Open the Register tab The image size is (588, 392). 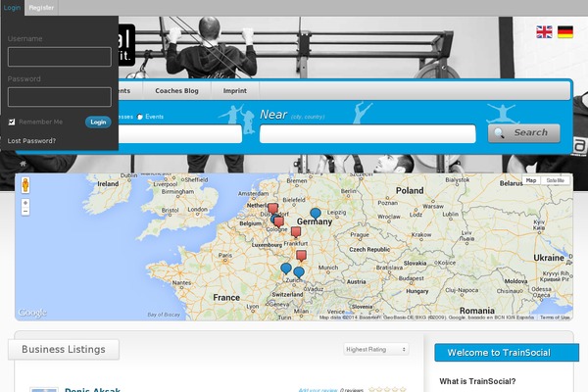pos(41,8)
